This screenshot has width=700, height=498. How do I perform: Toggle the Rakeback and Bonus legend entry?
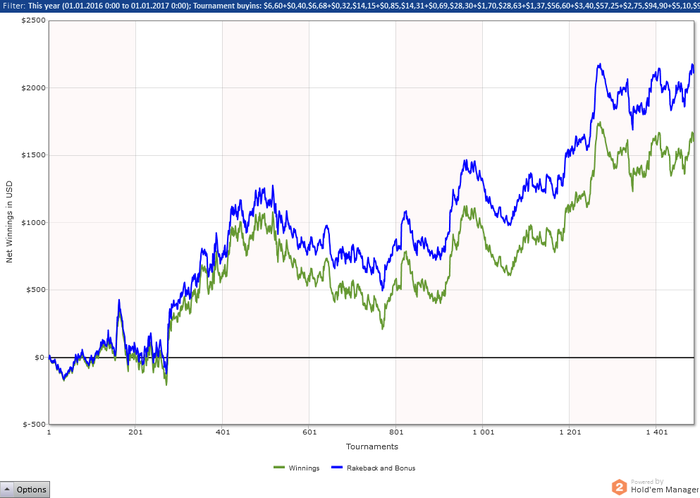pyautogui.click(x=373, y=468)
